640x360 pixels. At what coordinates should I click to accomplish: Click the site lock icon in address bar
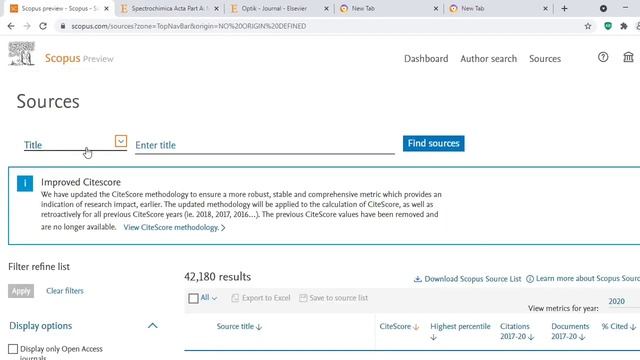coord(62,26)
